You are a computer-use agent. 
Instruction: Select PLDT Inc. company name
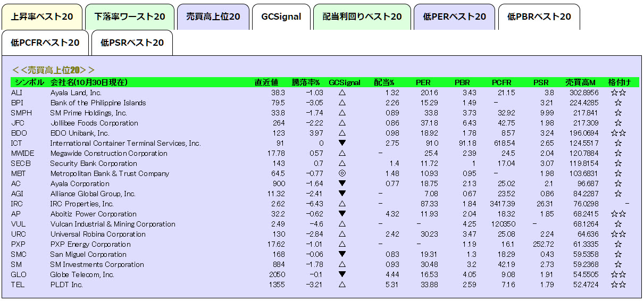pyautogui.click(x=66, y=285)
